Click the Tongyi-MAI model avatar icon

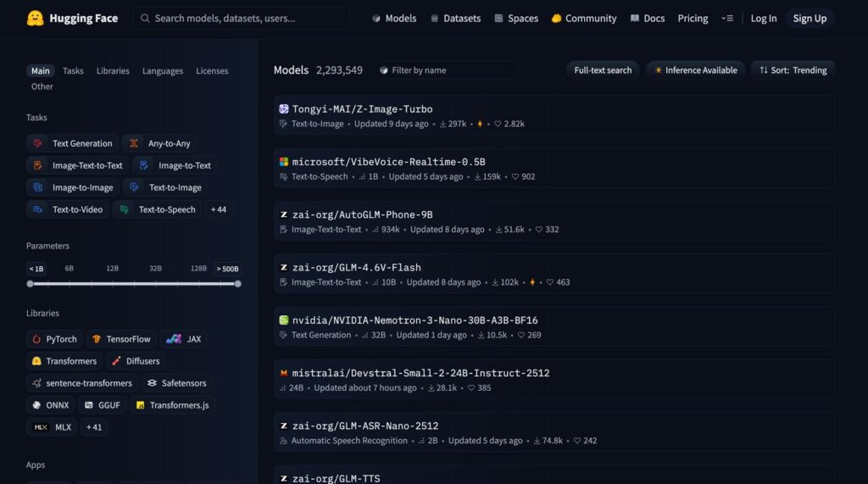(284, 108)
